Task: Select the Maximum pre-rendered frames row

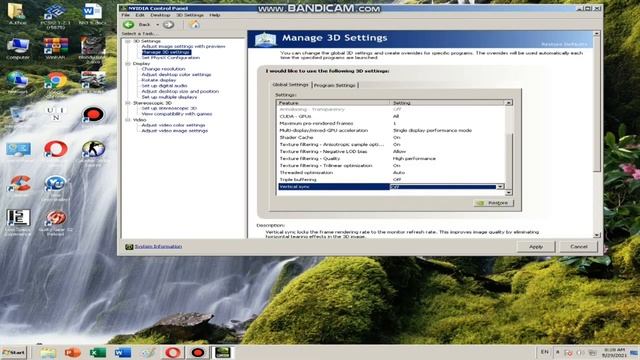Action: tap(391, 123)
